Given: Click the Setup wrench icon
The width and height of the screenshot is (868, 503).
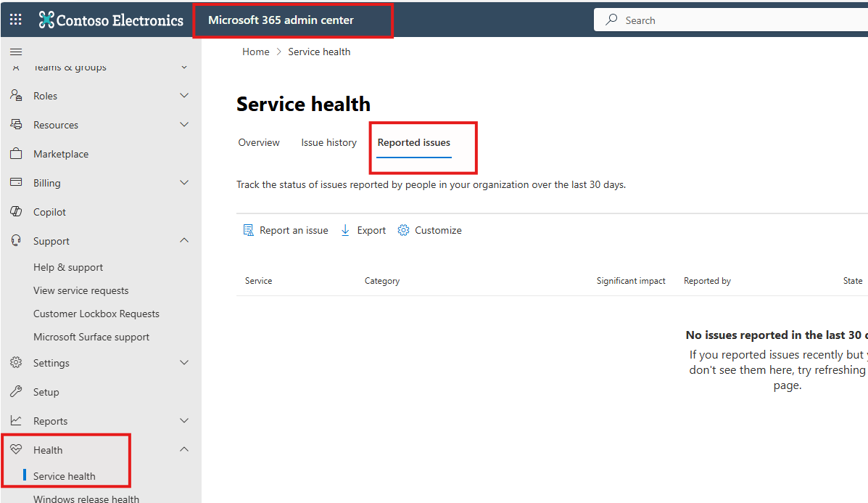Looking at the screenshot, I should click(x=16, y=392).
